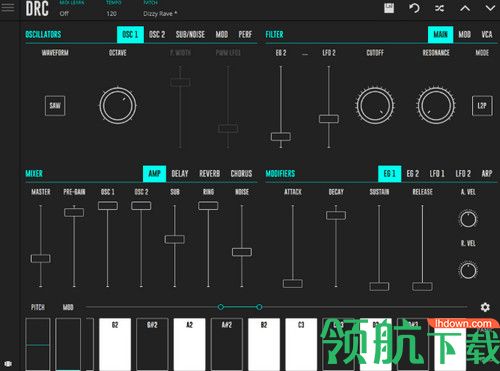Viewport: 500px width, 371px height.
Task: Click the Tempo 120 value
Action: click(112, 14)
